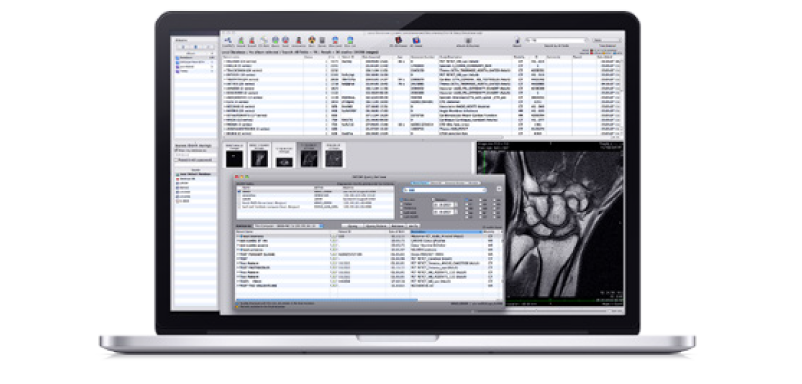The width and height of the screenshot is (802, 384).
Task: Click the Query button in query window
Action: click(353, 225)
